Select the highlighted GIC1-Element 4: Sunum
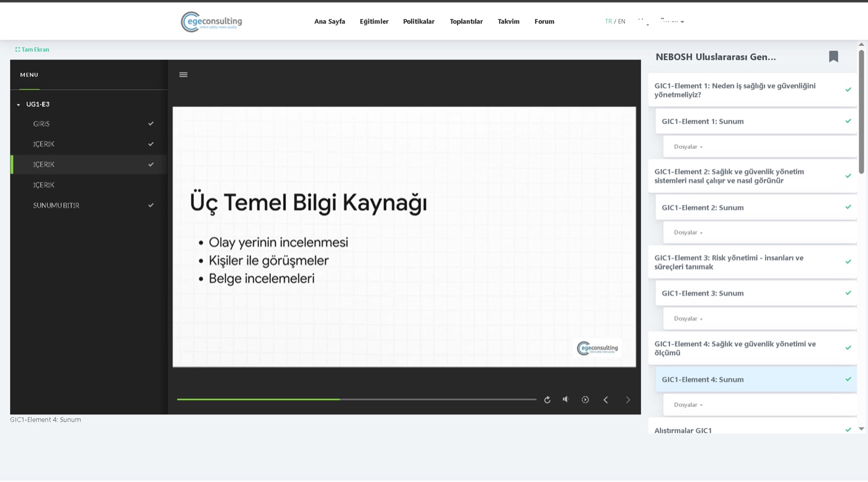868x482 pixels. tap(756, 380)
